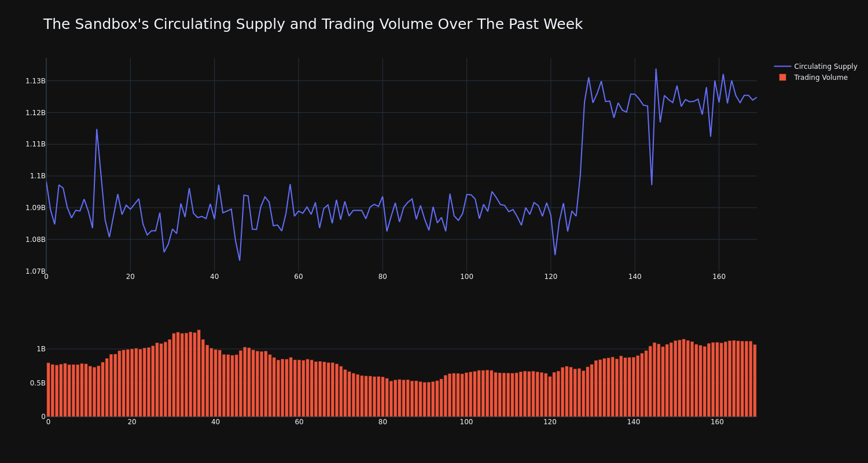Click the tallest trading volume bar near 36
Image resolution: width=868 pixels, height=463 pixels.
[198, 373]
